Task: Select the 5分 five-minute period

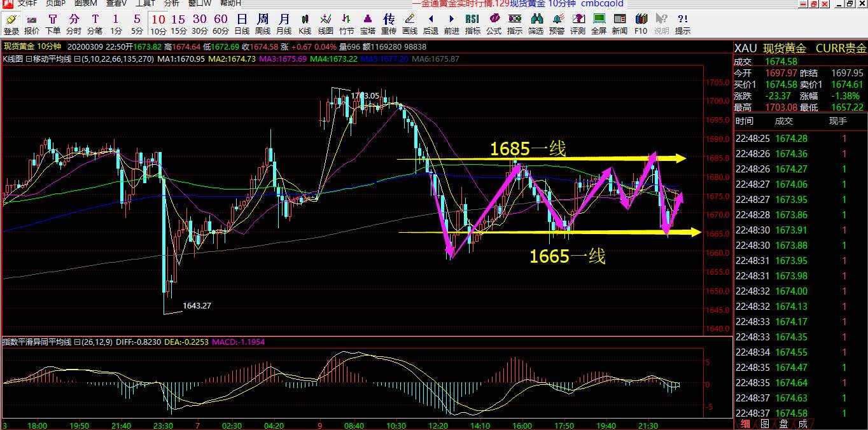Action: point(137,24)
